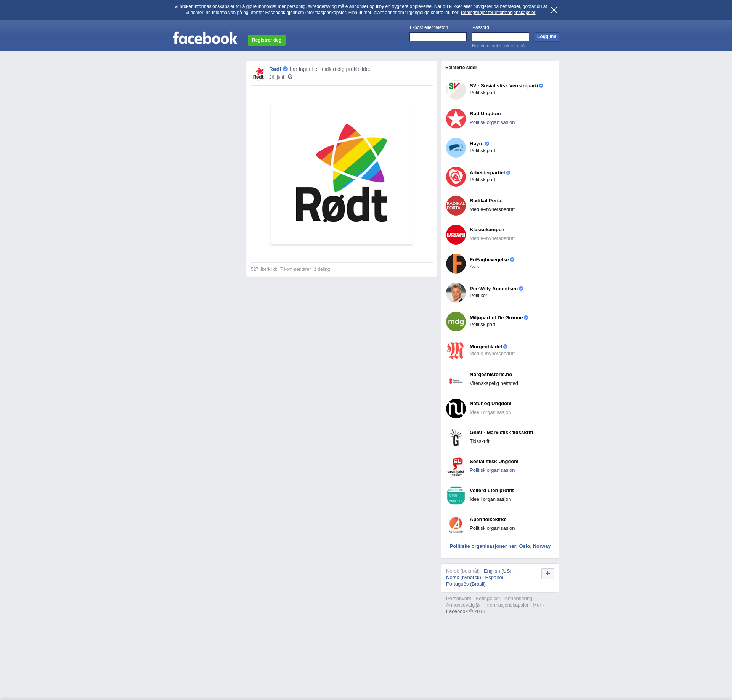Open Sosialistisk Ungdom SU logo
The height and width of the screenshot is (700, 732).
(x=456, y=467)
